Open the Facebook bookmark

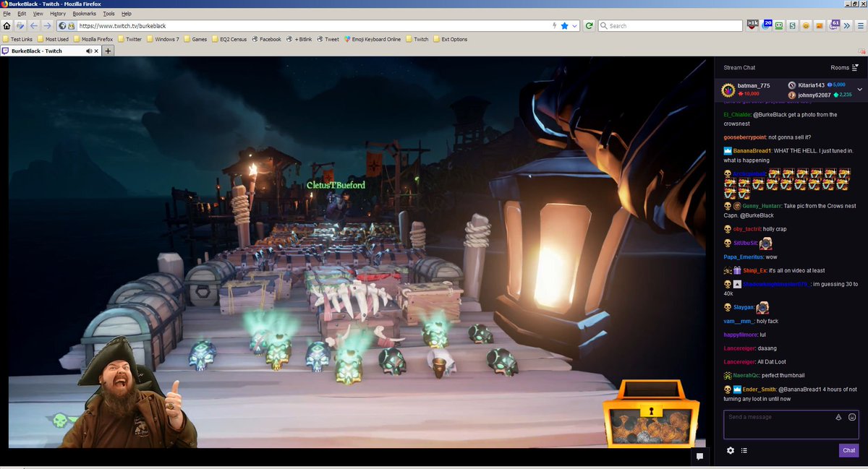[x=266, y=39]
